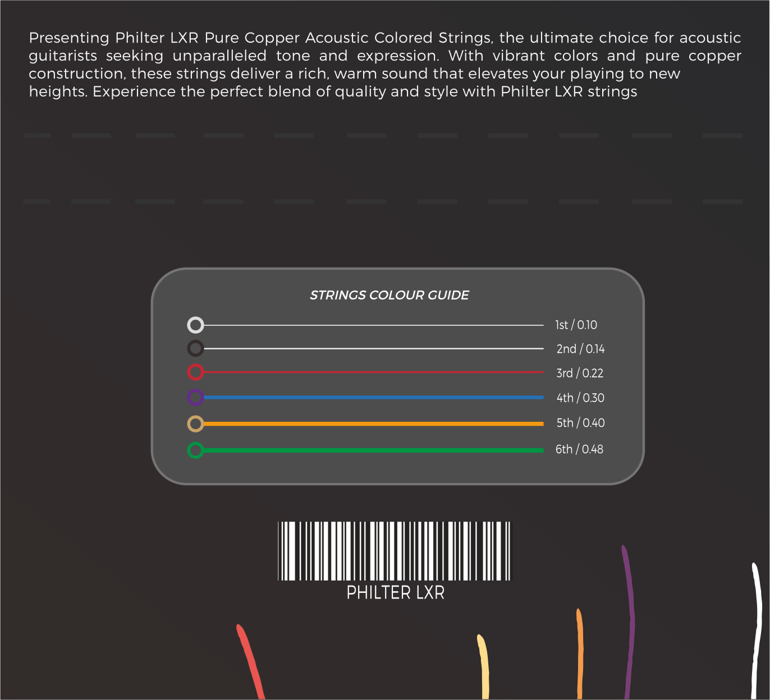Image resolution: width=770 pixels, height=700 pixels.
Task: Select the red ring on the 3rd string
Action: coord(195,372)
